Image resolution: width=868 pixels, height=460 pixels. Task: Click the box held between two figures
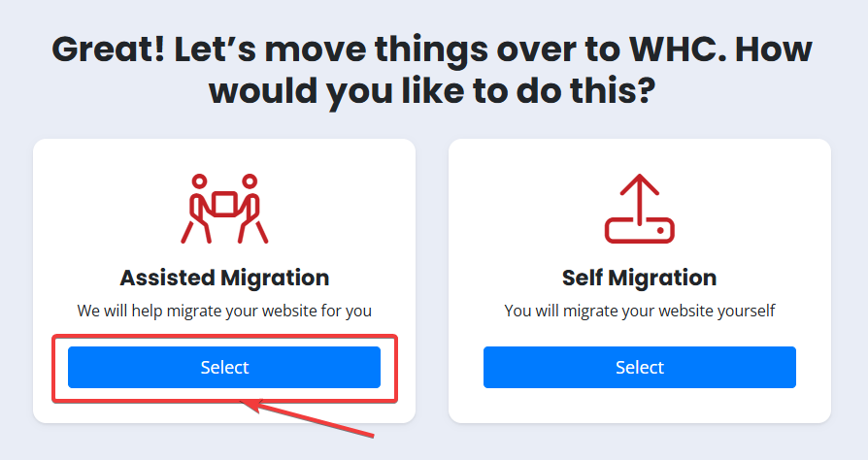click(x=224, y=204)
